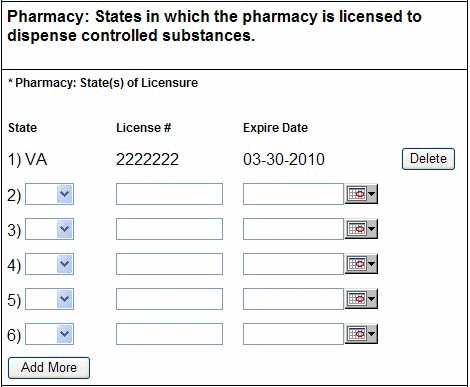Image resolution: width=470 pixels, height=387 pixels.
Task: Select the Expire Date text box in row 2
Action: click(293, 194)
